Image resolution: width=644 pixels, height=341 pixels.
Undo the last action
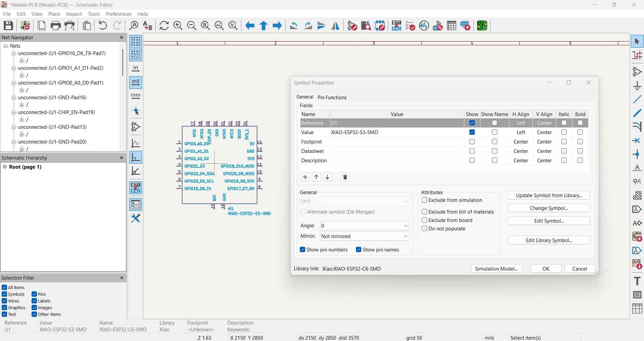coord(103,25)
